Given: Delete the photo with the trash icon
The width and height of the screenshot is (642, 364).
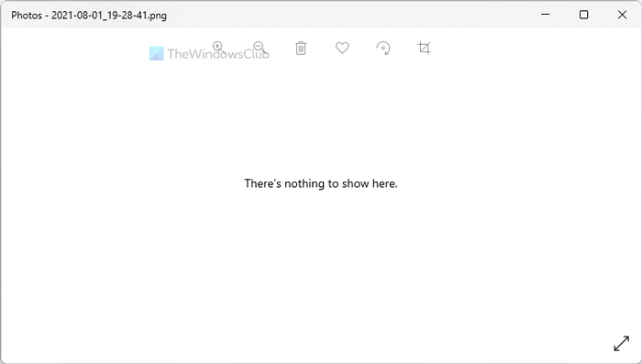Looking at the screenshot, I should tap(301, 48).
